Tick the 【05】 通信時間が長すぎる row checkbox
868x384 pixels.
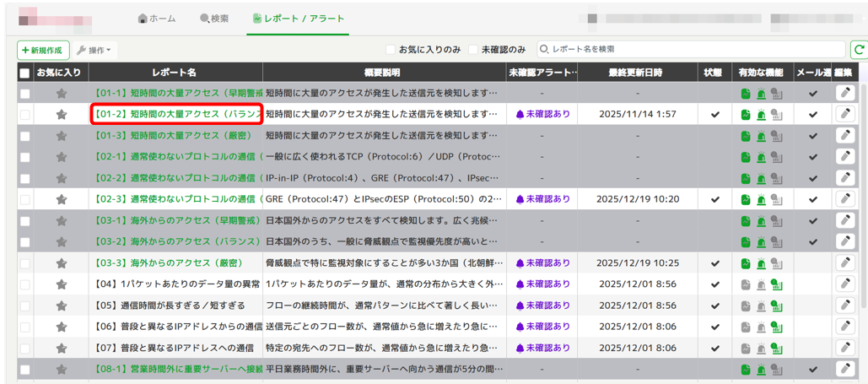click(25, 306)
